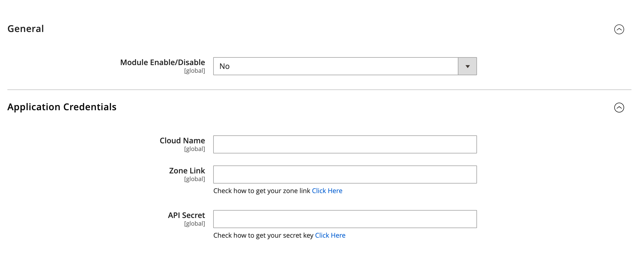This screenshot has width=644, height=256.
Task: Click the Module Enable/Disable label
Action: (162, 62)
